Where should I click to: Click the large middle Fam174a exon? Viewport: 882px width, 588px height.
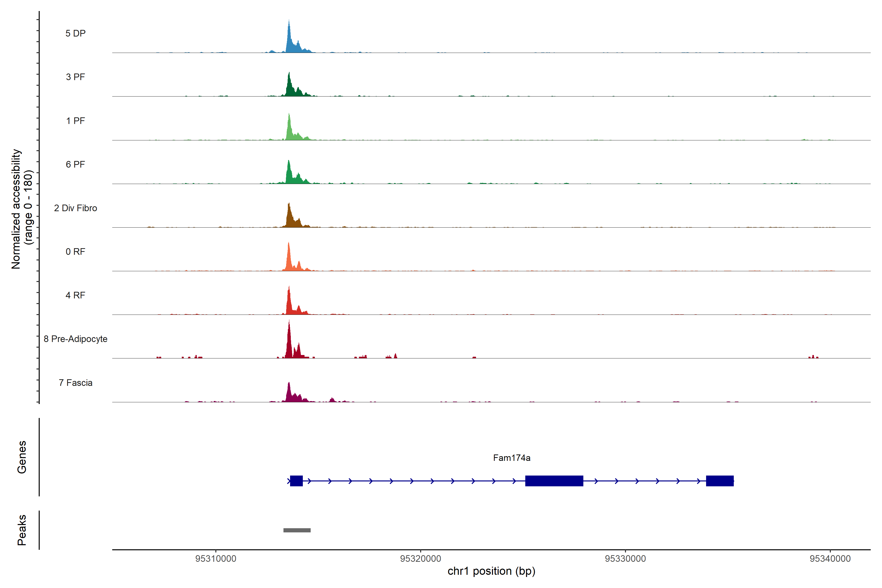pos(554,481)
